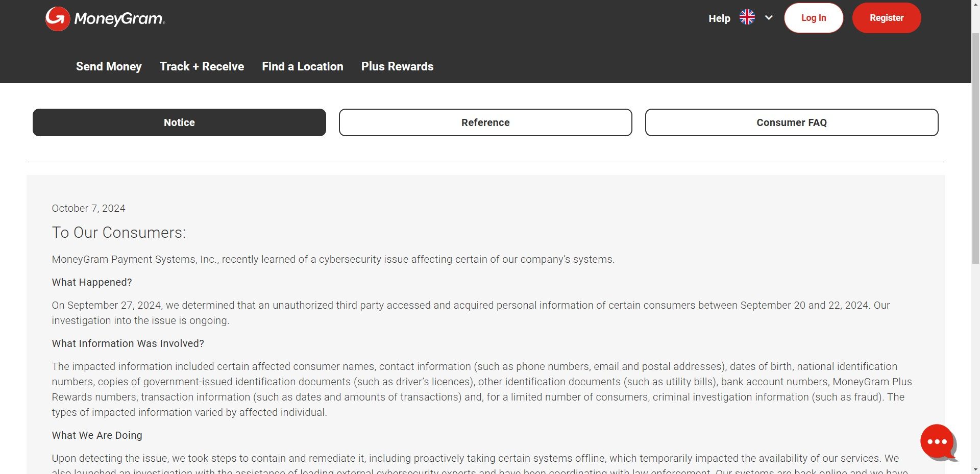Click the paragraph beginning 'Upon detecting the issue'
980x474 pixels.
click(480, 463)
